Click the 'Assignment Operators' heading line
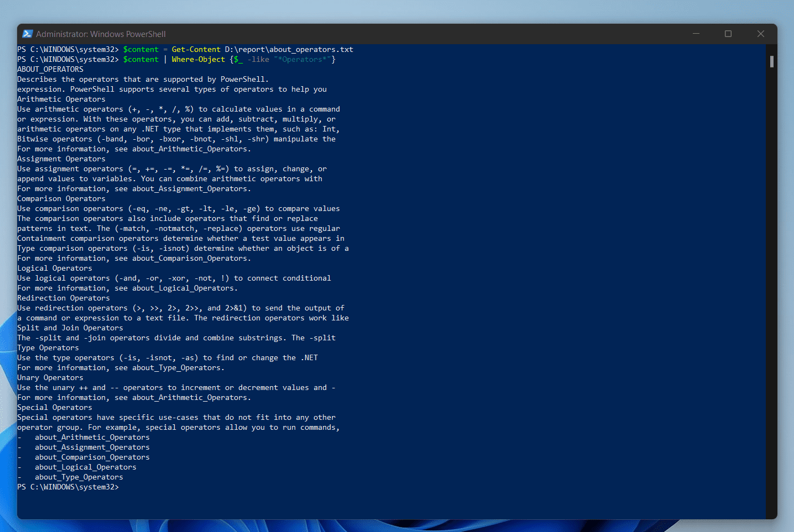This screenshot has height=532, width=794. coord(61,159)
